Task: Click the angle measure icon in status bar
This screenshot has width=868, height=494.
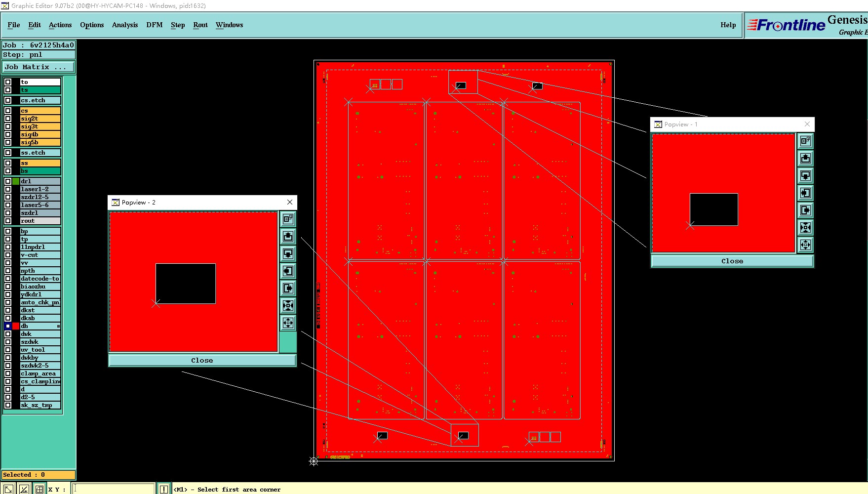Action: coord(24,489)
